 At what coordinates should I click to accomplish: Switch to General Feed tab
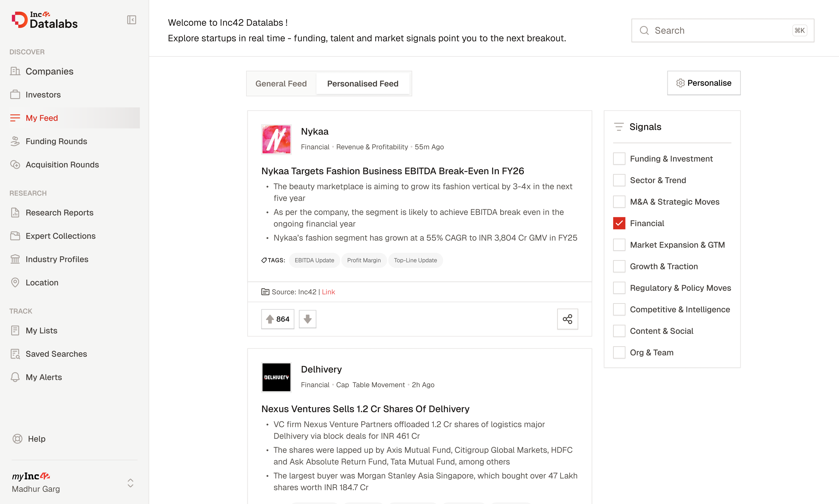(x=281, y=84)
